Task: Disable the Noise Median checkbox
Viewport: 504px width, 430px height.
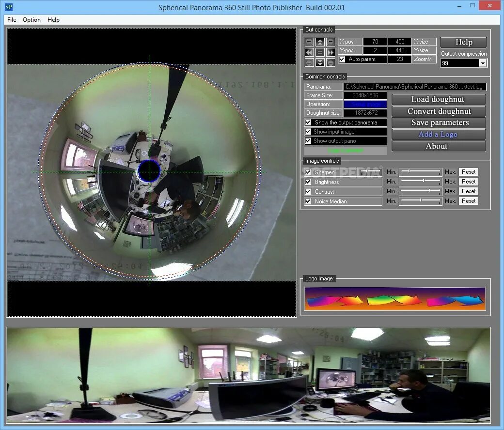Action: point(308,201)
